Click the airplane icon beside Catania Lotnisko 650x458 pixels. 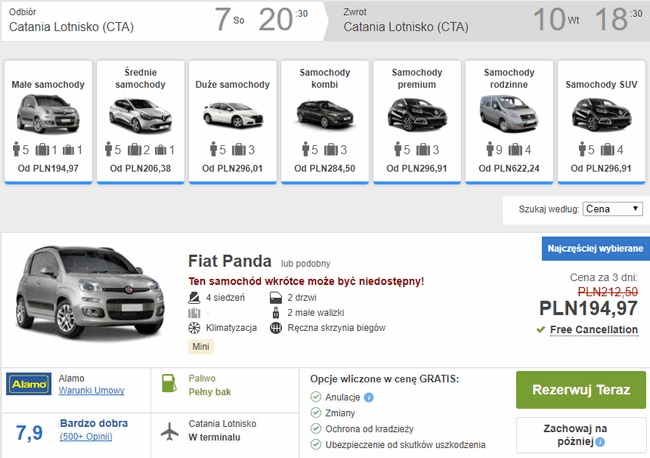170,431
